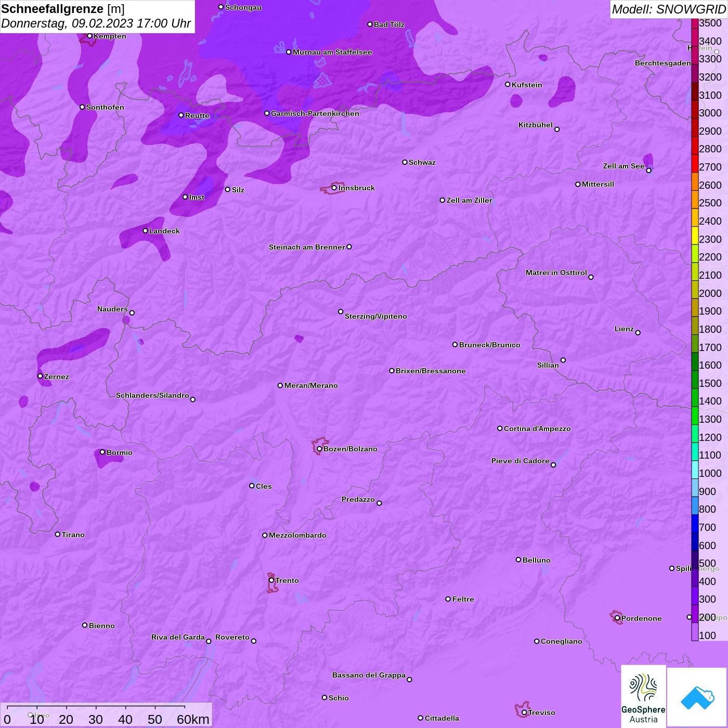This screenshot has width=728, height=728.
Task: Click the Imst location dot
Action: click(x=185, y=197)
